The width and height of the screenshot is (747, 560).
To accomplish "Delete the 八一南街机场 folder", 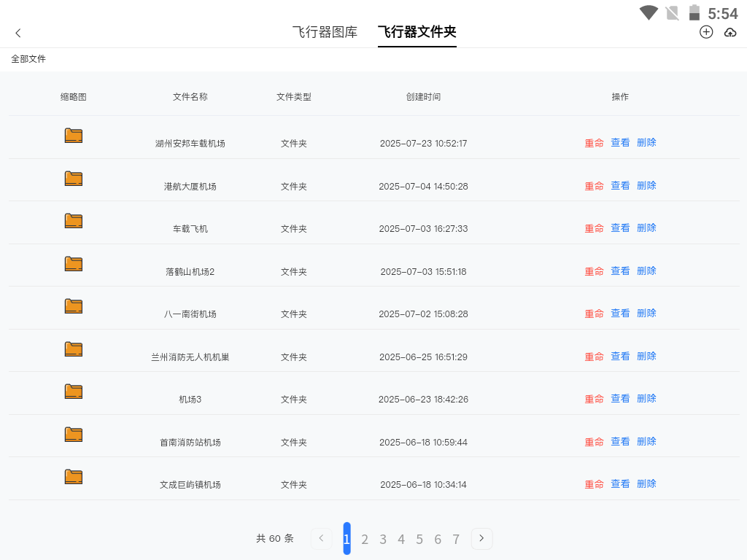I will pos(646,313).
